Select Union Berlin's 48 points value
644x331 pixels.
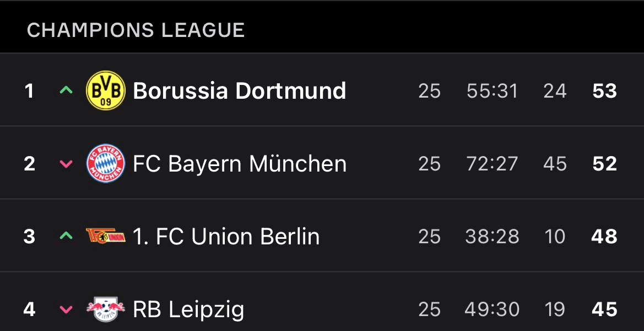604,236
